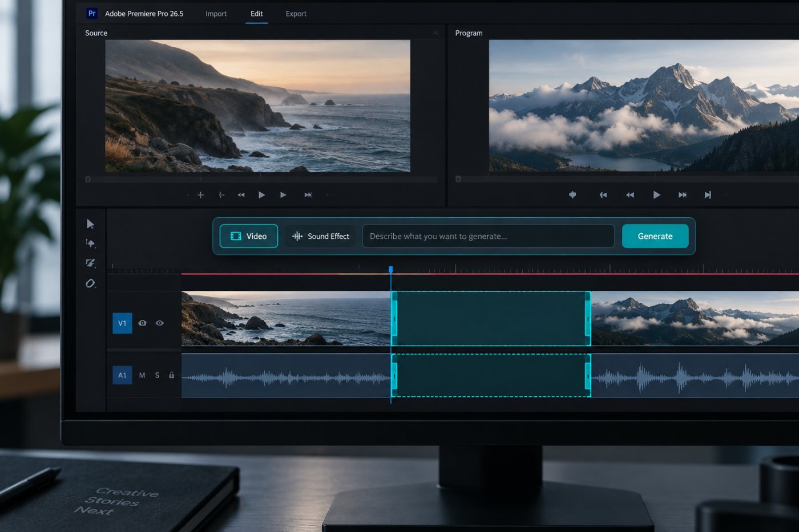Open the Export tab
Viewport: 799px width, 532px height.
[x=296, y=14]
